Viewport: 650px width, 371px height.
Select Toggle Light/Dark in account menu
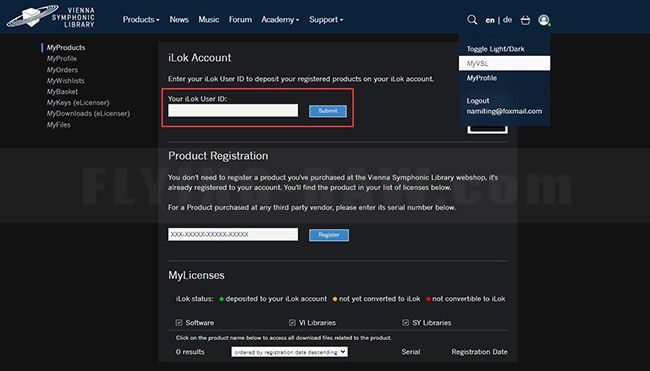495,49
